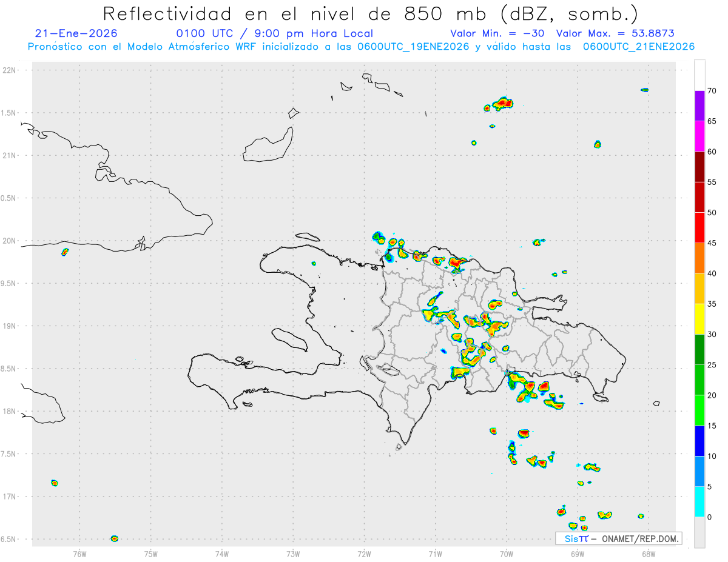728x562 pixels.
Task: Click the longitude label '76W'
Action: pos(79,554)
